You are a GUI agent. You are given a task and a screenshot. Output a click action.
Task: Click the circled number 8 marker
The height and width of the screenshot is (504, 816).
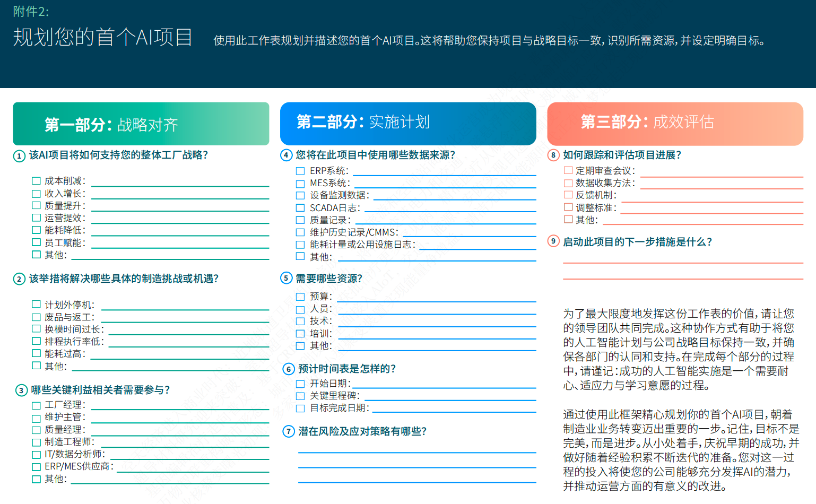click(553, 155)
